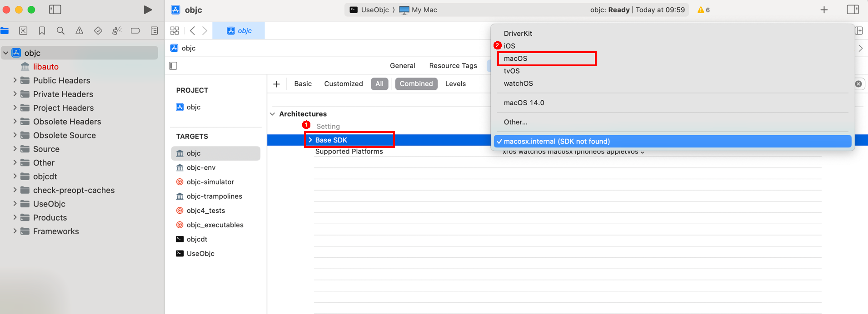Expand the Base SDK setting row
The image size is (868, 314).
[x=310, y=140]
